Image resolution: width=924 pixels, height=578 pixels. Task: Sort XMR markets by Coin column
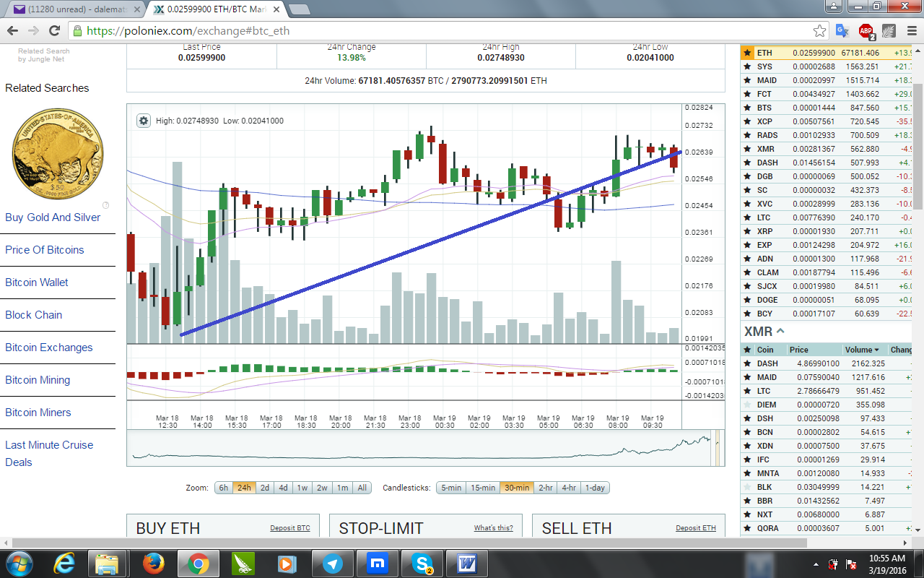tap(764, 350)
